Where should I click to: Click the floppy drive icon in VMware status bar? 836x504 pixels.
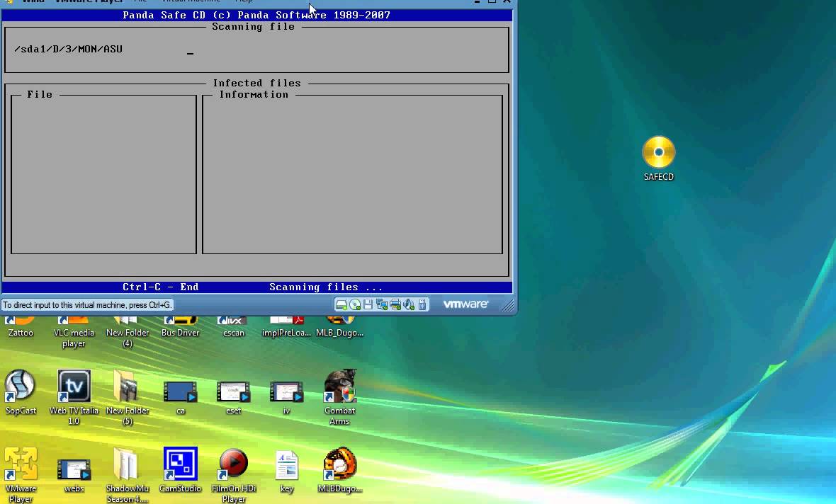point(368,305)
